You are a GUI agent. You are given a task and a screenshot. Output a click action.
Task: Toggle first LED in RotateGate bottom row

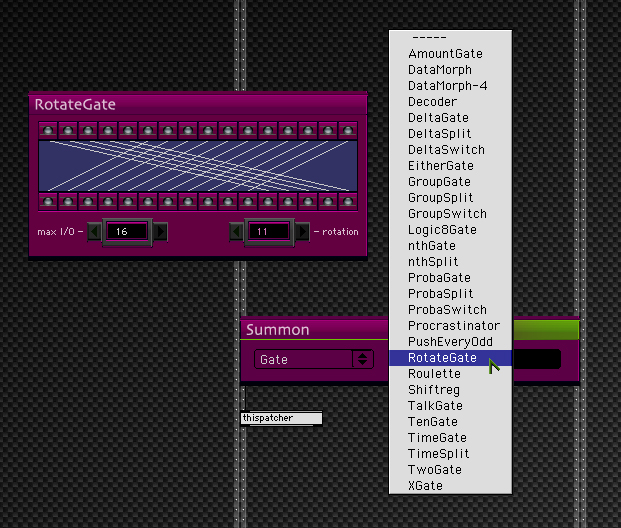48,201
